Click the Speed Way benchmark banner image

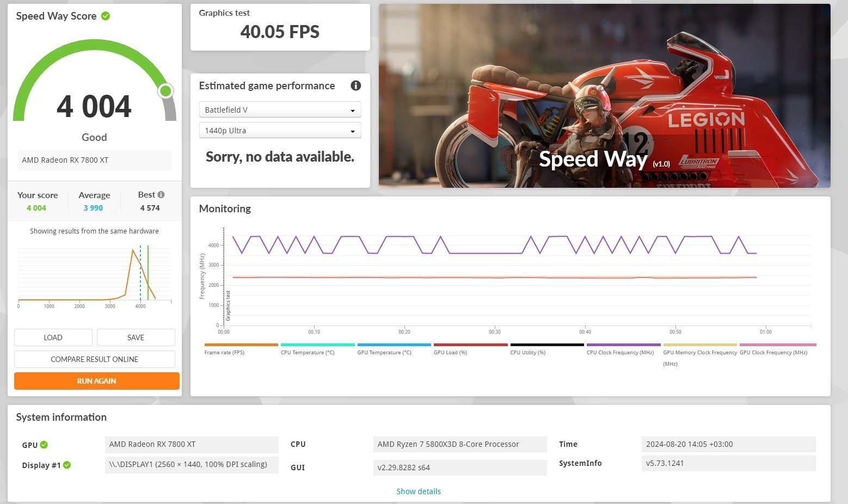click(605, 96)
